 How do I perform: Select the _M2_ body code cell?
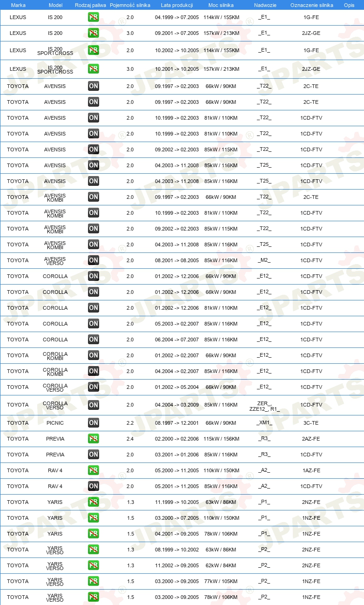pos(264,260)
